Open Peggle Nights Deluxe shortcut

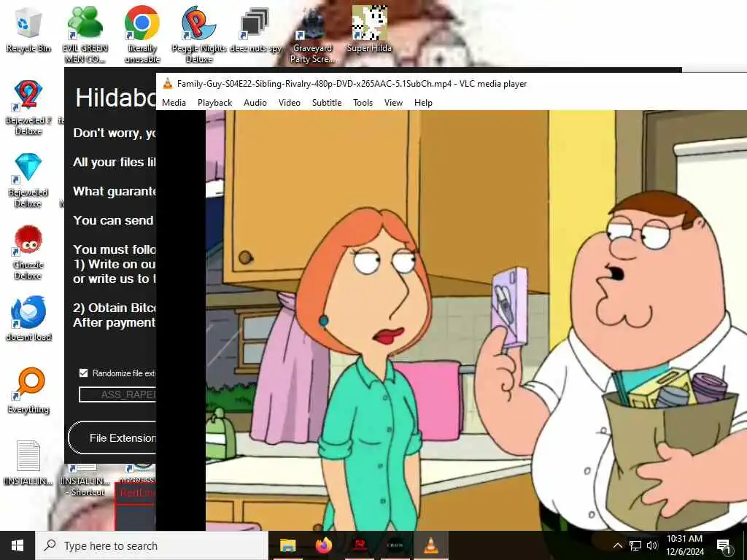coord(198,34)
